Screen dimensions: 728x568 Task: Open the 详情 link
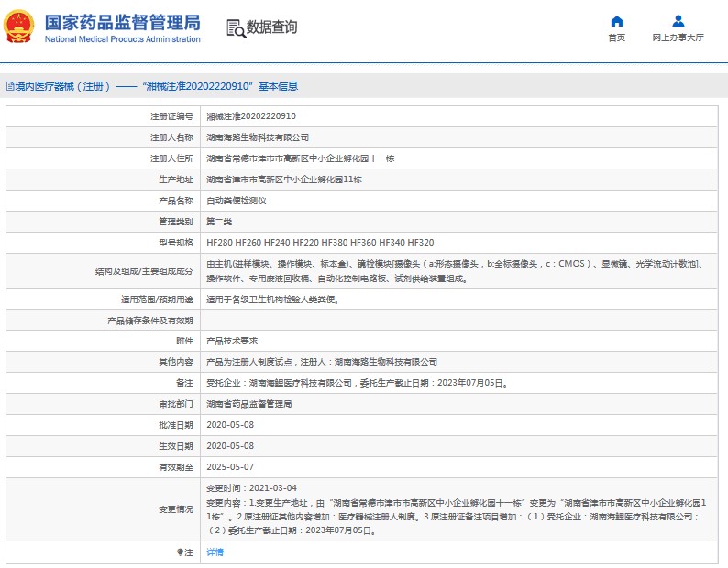pos(215,552)
